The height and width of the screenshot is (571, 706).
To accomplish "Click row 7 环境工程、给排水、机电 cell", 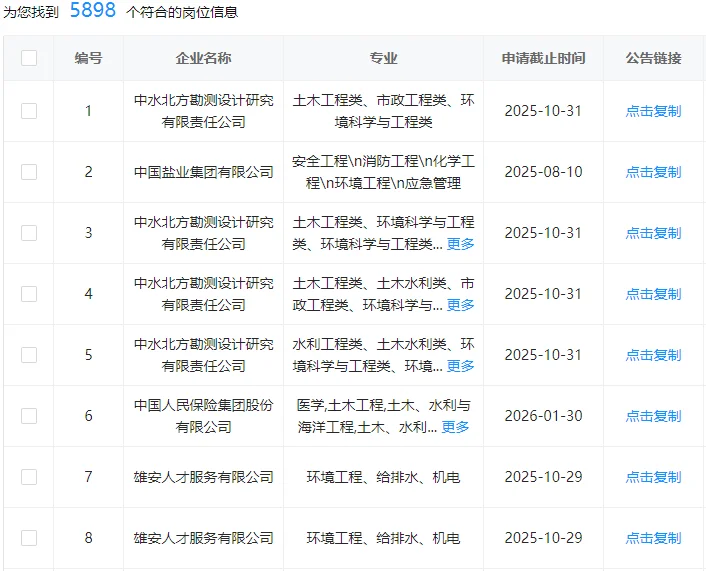I will pos(384,477).
